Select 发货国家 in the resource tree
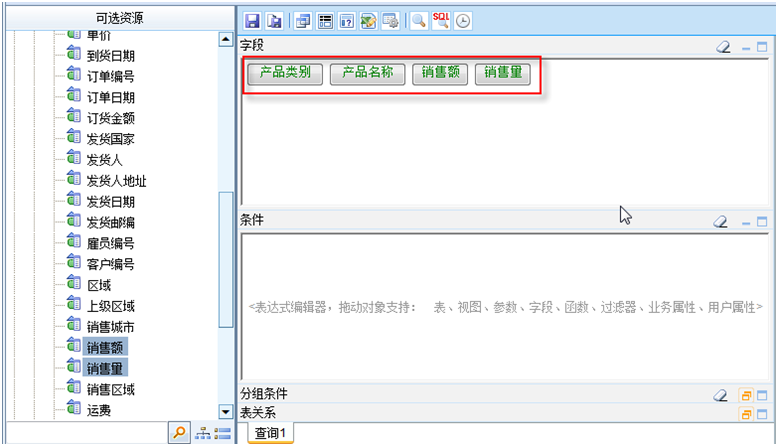 point(111,139)
